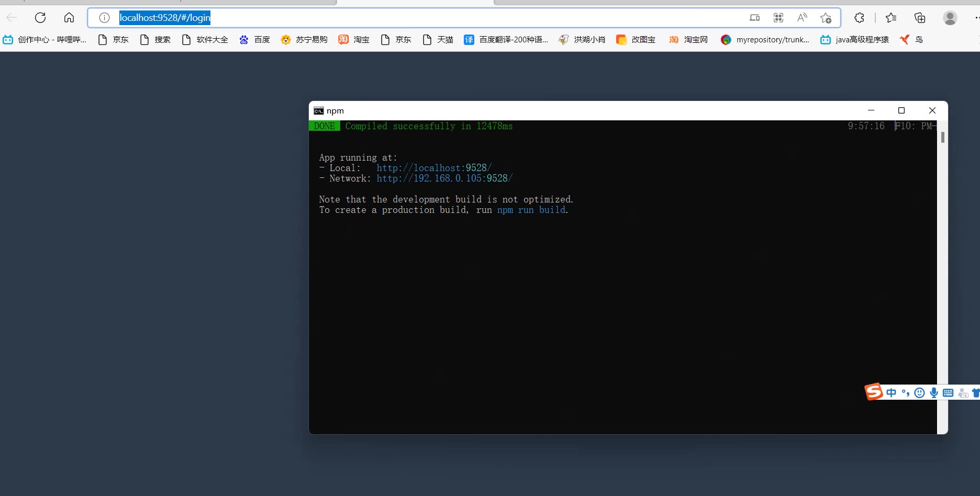Image resolution: width=980 pixels, height=496 pixels.
Task: Open the user profile avatar
Action: (x=950, y=18)
